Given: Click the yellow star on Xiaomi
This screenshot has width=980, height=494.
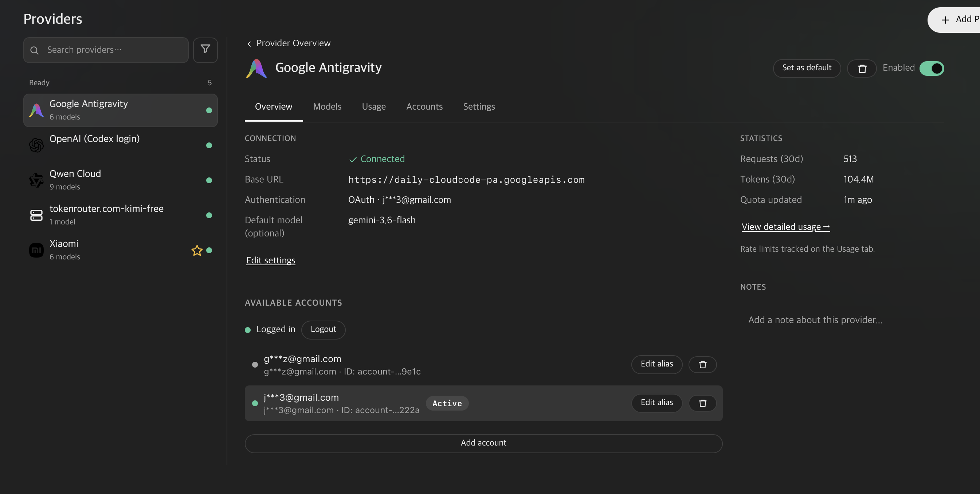Looking at the screenshot, I should (x=197, y=250).
